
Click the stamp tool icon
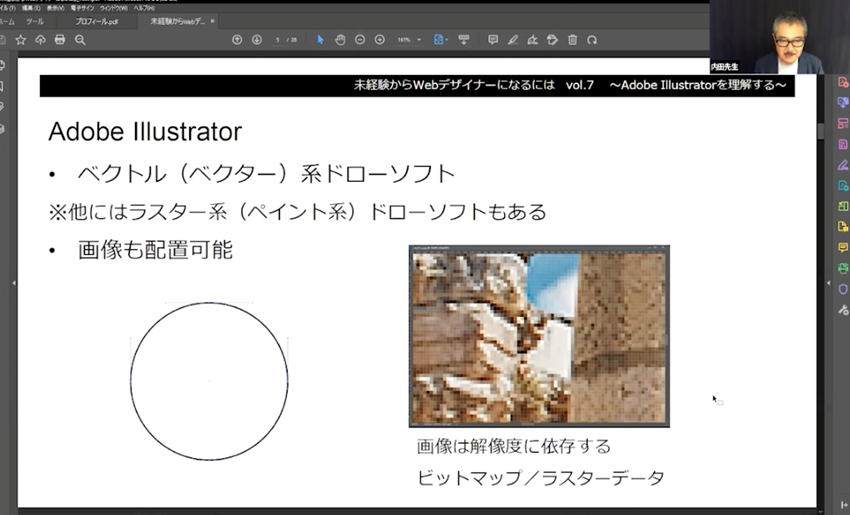pyautogui.click(x=552, y=40)
